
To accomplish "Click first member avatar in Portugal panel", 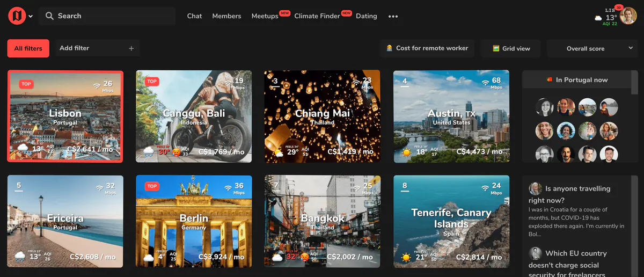I will coord(544,107).
